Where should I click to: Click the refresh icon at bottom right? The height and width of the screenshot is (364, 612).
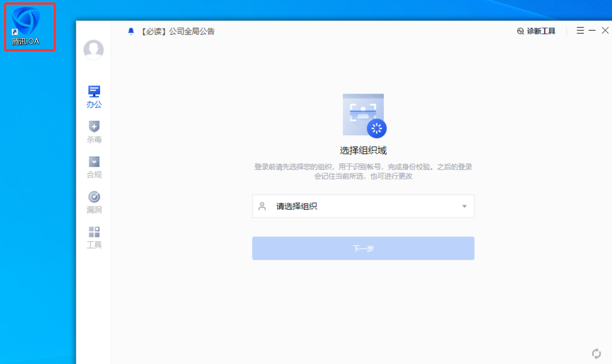(596, 353)
